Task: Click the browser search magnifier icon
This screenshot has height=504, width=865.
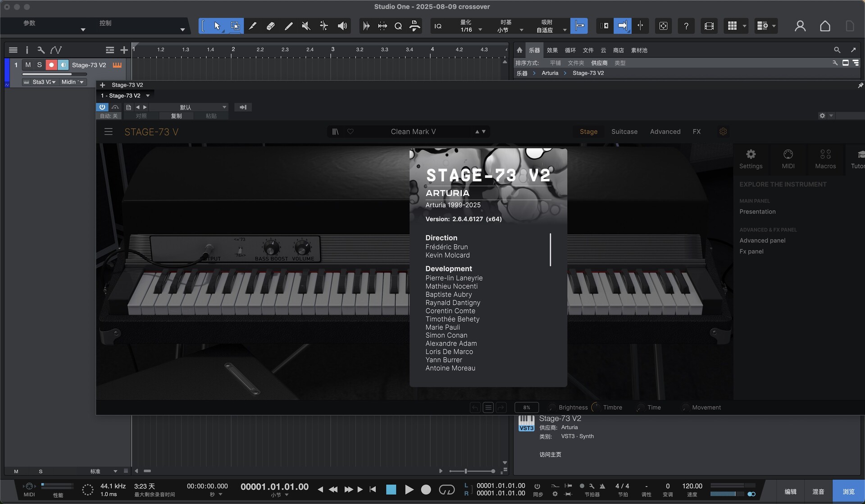Action: tap(837, 50)
